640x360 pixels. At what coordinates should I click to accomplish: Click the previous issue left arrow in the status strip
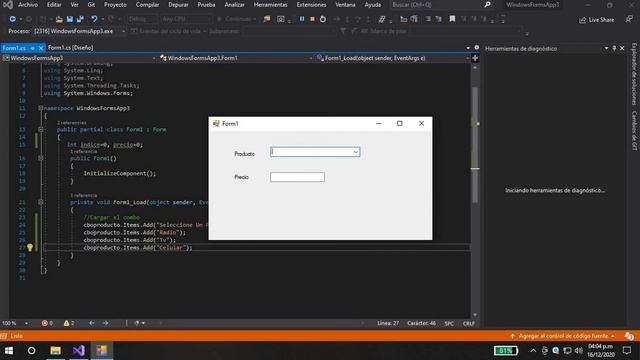(x=92, y=323)
